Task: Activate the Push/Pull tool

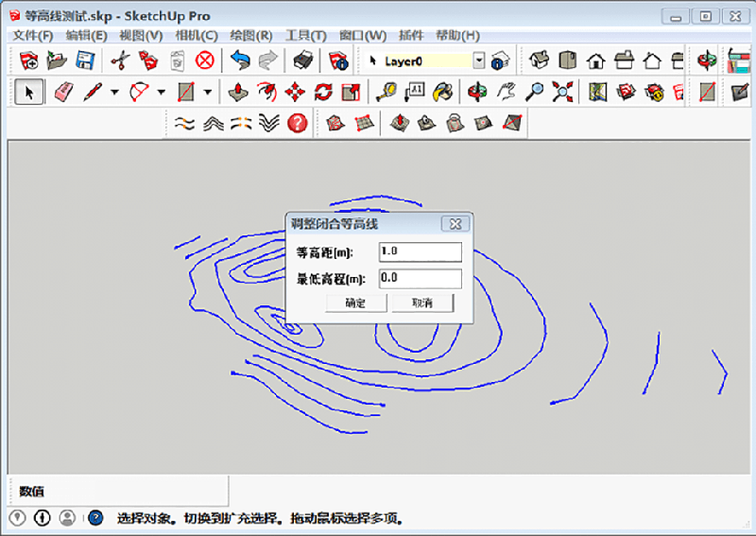Action: 240,92
